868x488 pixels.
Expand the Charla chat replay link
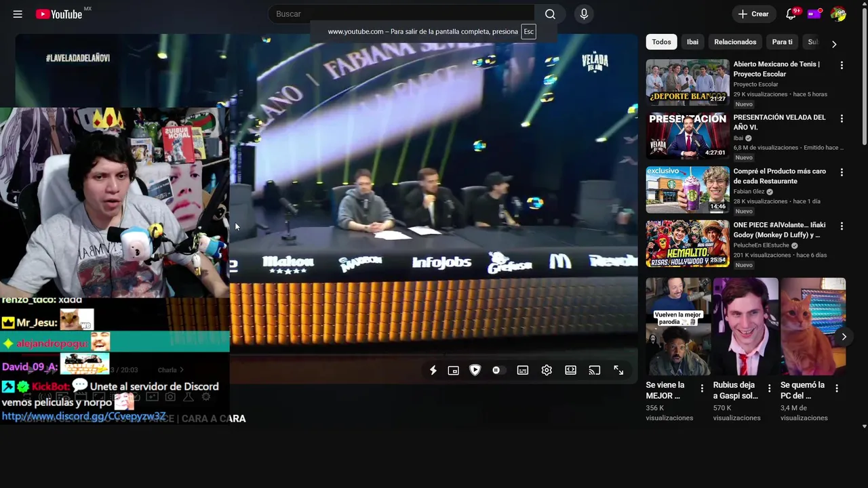click(x=171, y=370)
